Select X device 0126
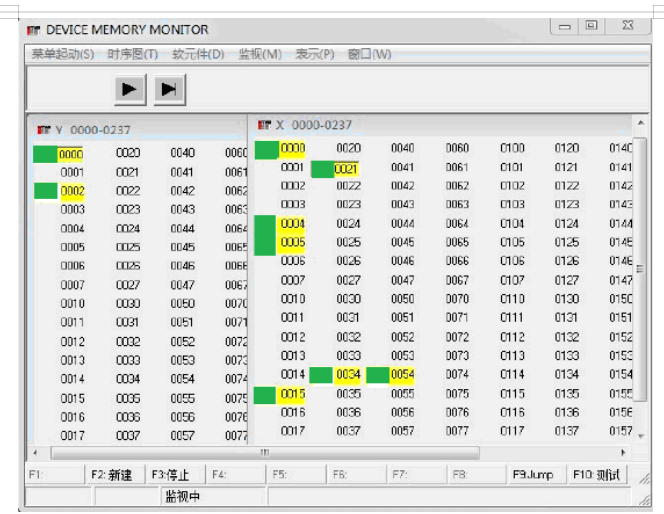This screenshot has width=664, height=514. click(x=567, y=261)
